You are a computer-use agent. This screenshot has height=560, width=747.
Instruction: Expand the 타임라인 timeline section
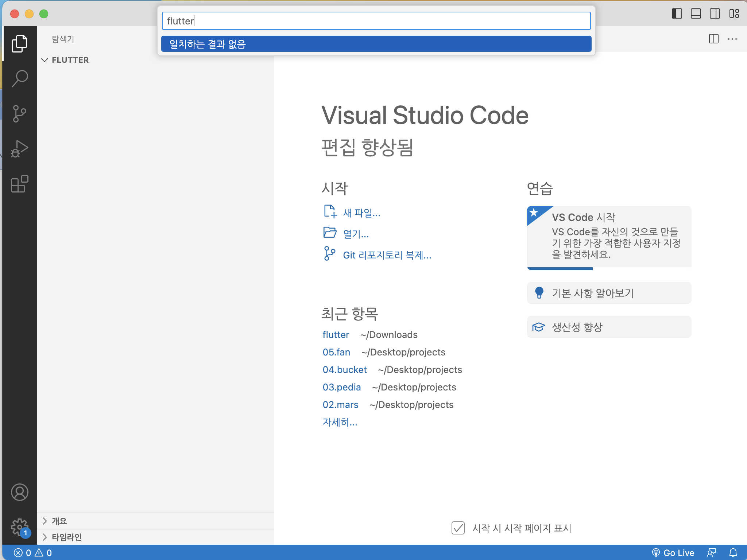click(x=156, y=537)
